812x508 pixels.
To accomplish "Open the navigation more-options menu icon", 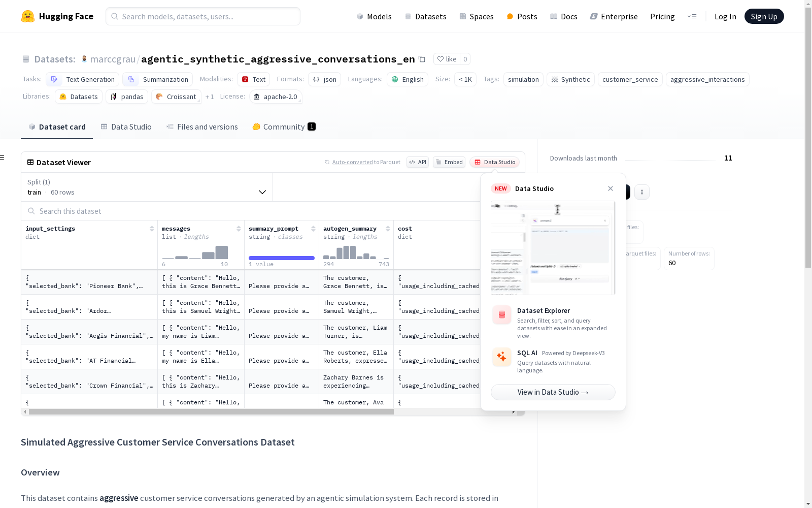I will click(x=692, y=16).
